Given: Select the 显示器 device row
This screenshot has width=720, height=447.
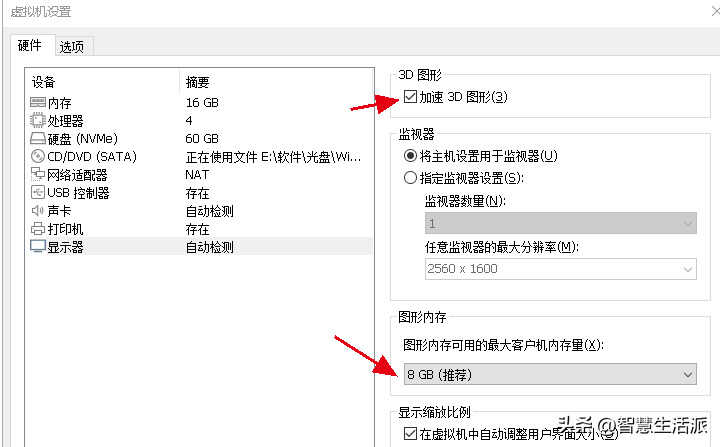Looking at the screenshot, I should pyautogui.click(x=200, y=247).
